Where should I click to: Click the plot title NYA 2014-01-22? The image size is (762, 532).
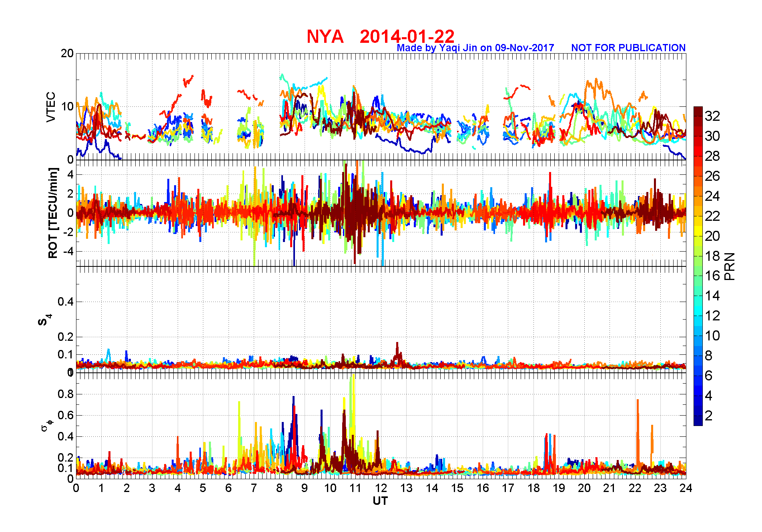(381, 36)
